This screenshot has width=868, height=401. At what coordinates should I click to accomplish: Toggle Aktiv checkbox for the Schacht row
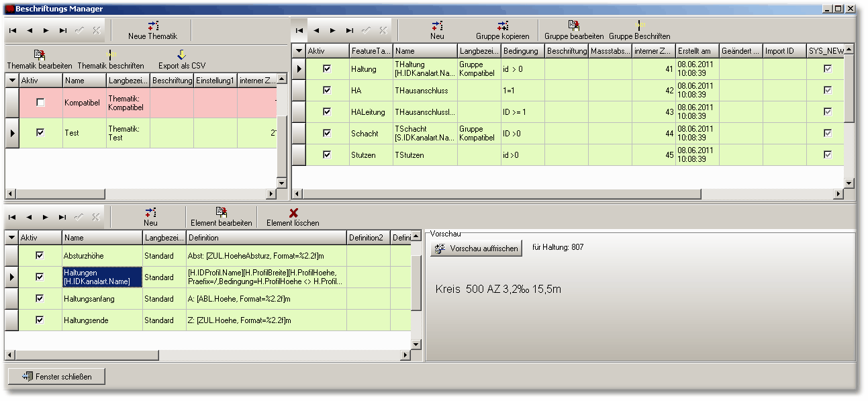327,133
